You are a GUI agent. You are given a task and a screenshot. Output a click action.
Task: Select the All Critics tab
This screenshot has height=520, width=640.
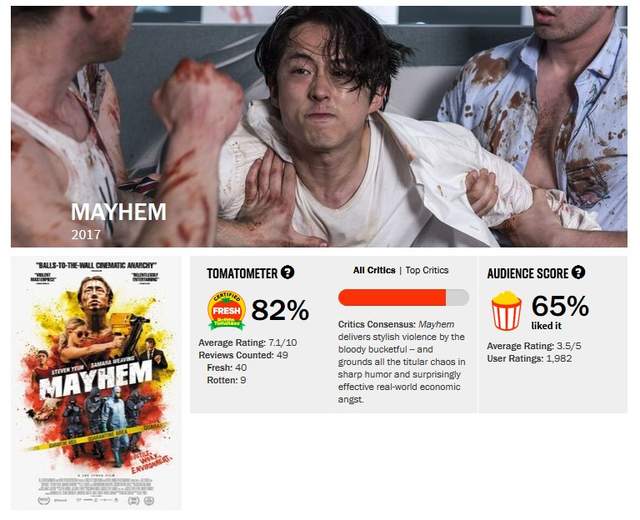[374, 270]
